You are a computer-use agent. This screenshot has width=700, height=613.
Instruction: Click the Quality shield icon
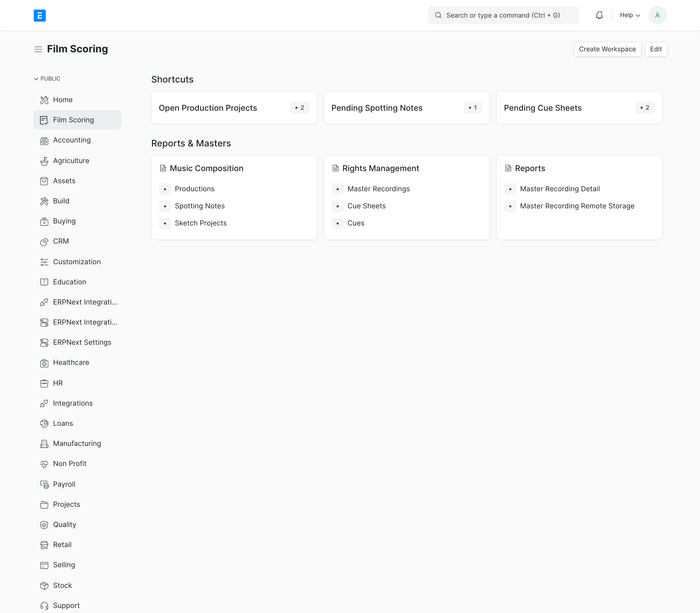tap(44, 525)
